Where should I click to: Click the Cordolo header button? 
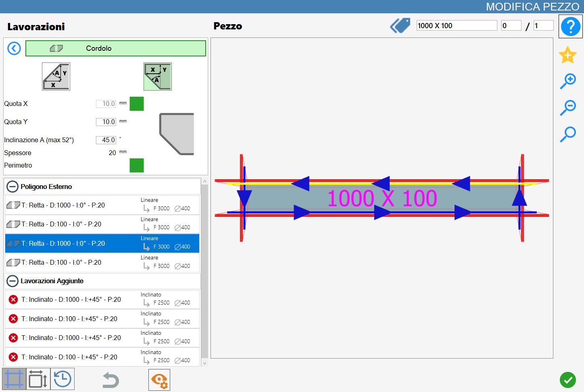116,48
